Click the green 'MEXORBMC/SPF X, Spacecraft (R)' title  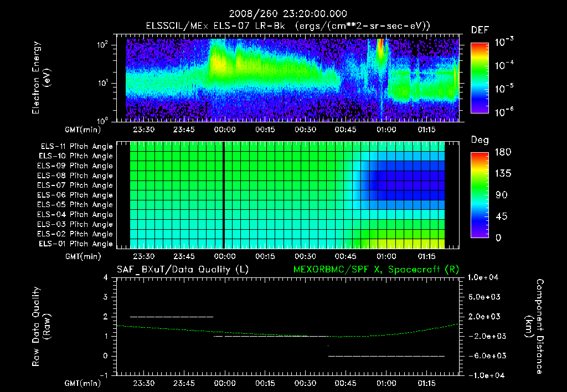point(376,270)
